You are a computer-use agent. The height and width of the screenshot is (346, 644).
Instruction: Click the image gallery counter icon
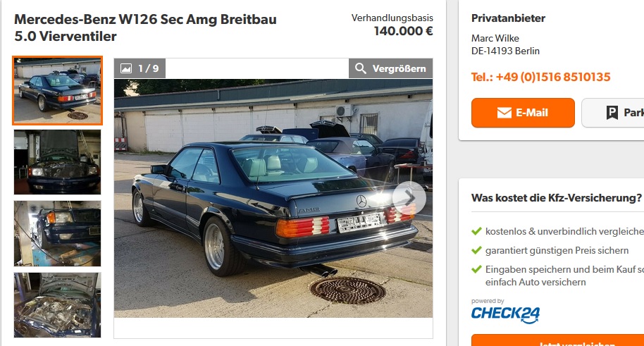[126, 68]
